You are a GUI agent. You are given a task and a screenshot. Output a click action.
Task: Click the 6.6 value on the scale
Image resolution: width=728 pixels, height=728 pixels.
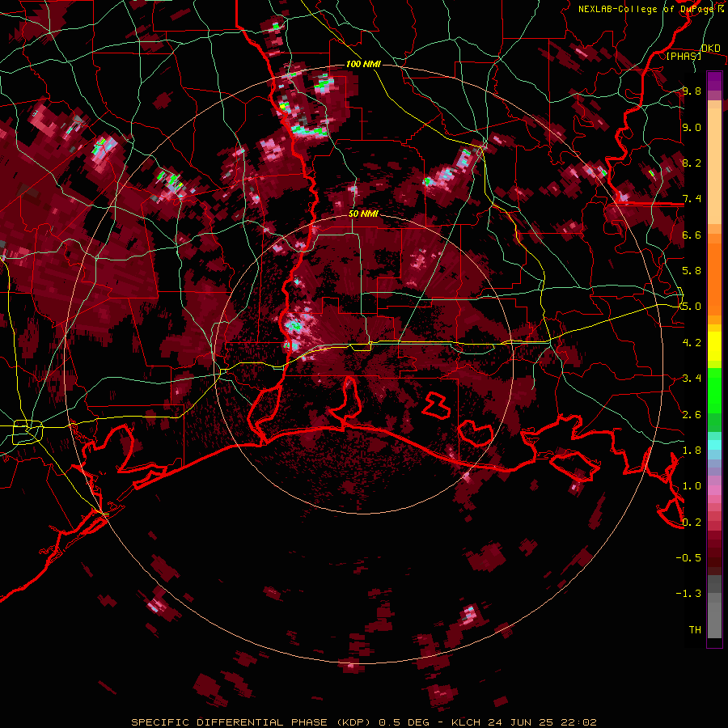[692, 235]
